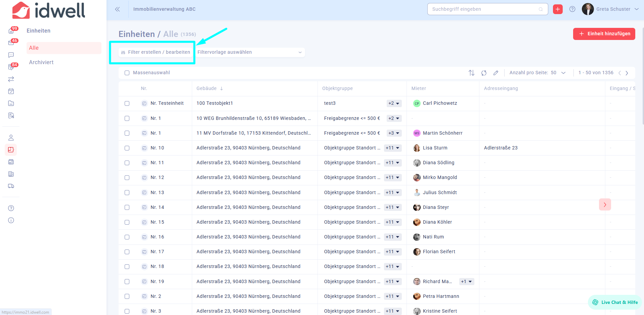The image size is (644, 315).
Task: Click the Einheit hinzufügen button
Action: [604, 34]
